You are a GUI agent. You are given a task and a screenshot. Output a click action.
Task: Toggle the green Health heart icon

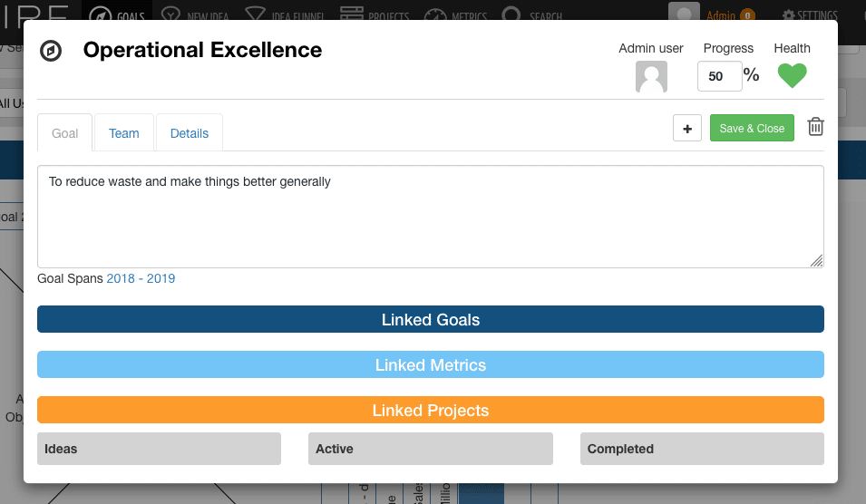792,75
